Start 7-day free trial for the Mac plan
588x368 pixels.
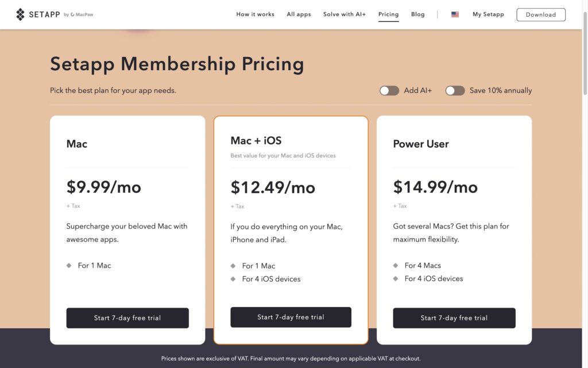tap(127, 318)
